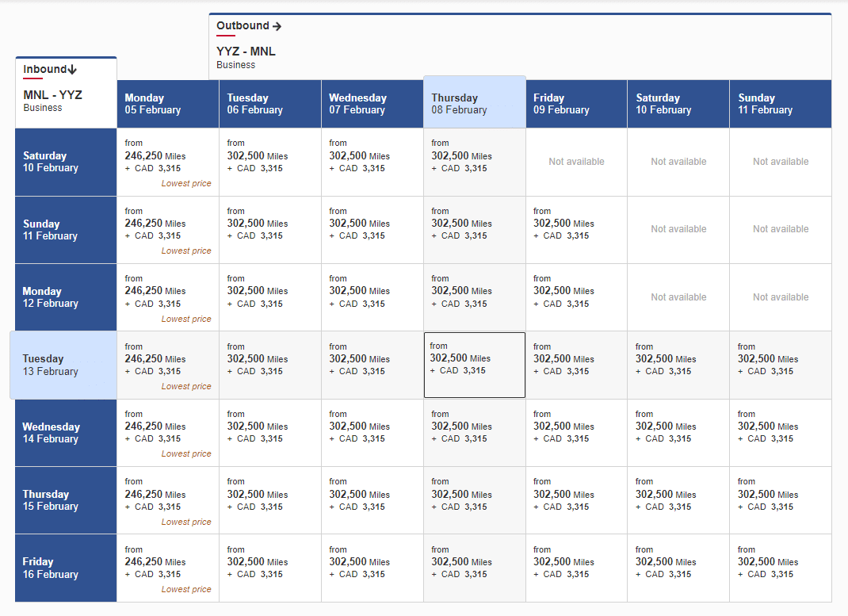The height and width of the screenshot is (616, 848).
Task: Select fare for outbound Friday 09, inbound Sunday 11
Action: coord(575,230)
